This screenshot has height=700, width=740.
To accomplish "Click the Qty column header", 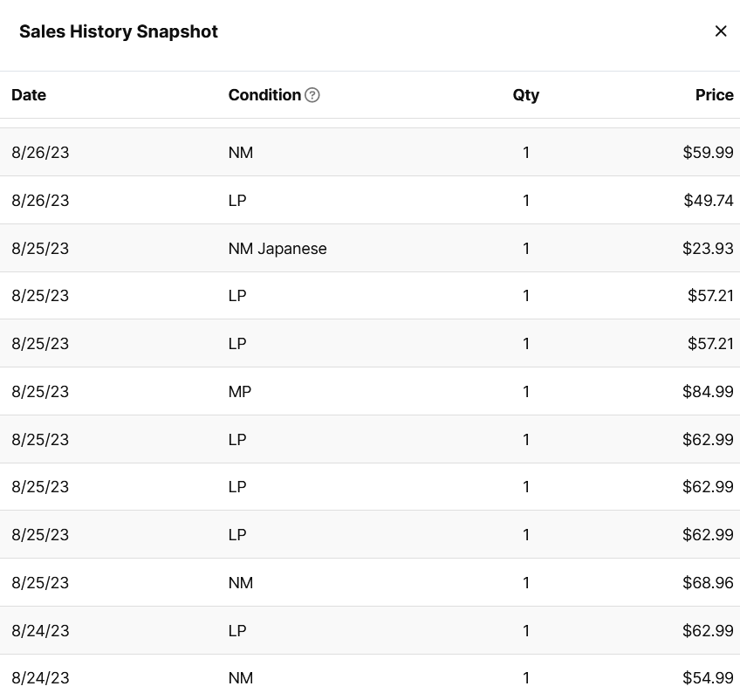I will 525,95.
